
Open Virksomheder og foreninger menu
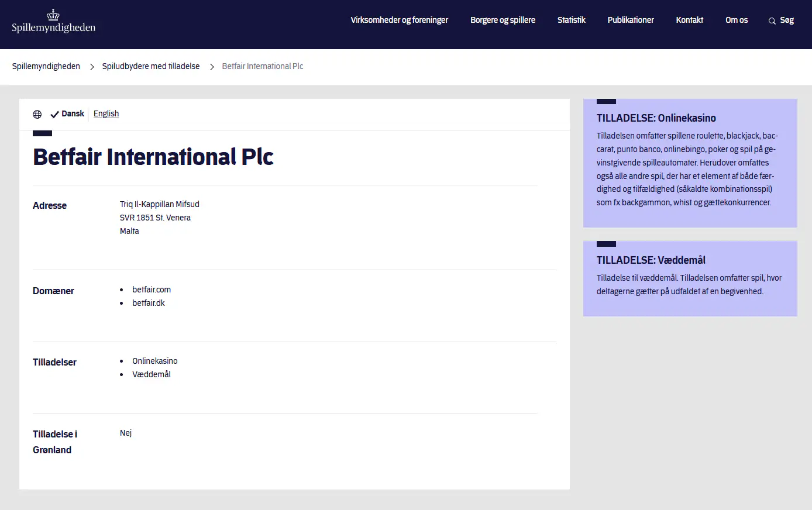[x=399, y=20]
